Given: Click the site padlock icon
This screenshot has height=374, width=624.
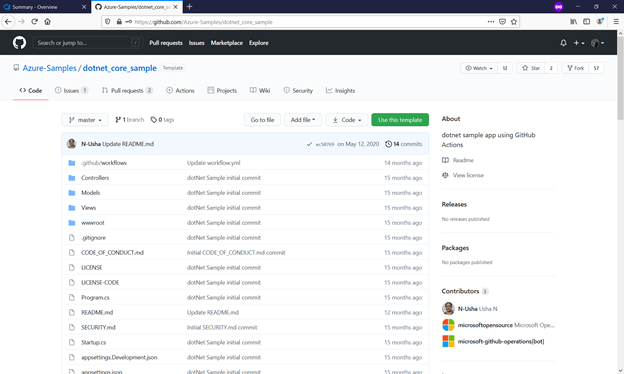Looking at the screenshot, I should 119,21.
